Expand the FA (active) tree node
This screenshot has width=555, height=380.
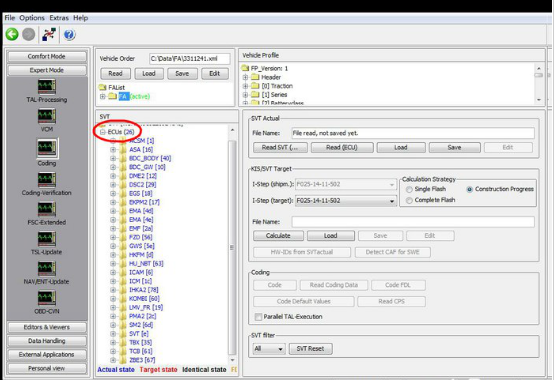click(x=102, y=96)
